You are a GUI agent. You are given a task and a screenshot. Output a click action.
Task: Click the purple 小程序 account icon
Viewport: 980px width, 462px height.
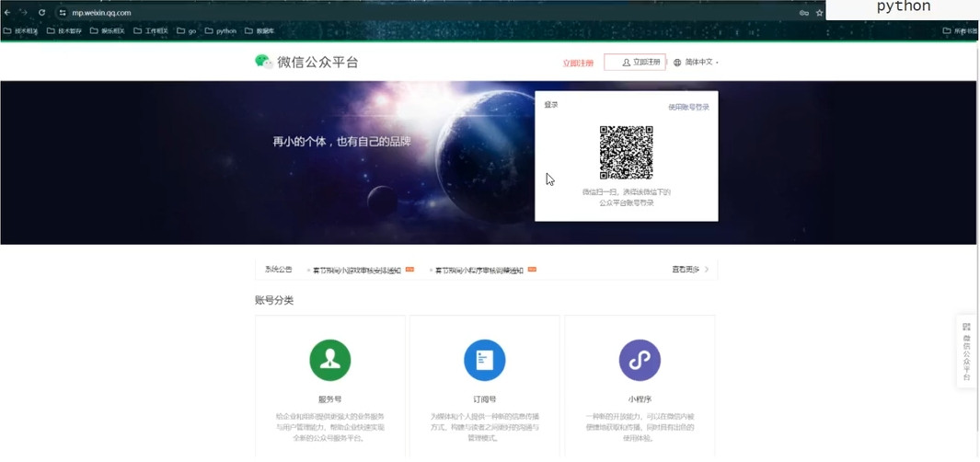coord(640,360)
